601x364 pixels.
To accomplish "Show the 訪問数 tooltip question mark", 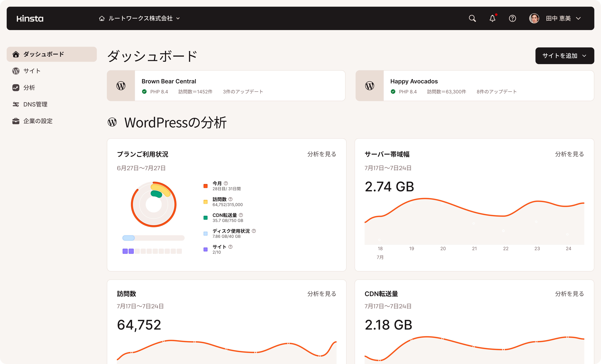I will pos(231,199).
